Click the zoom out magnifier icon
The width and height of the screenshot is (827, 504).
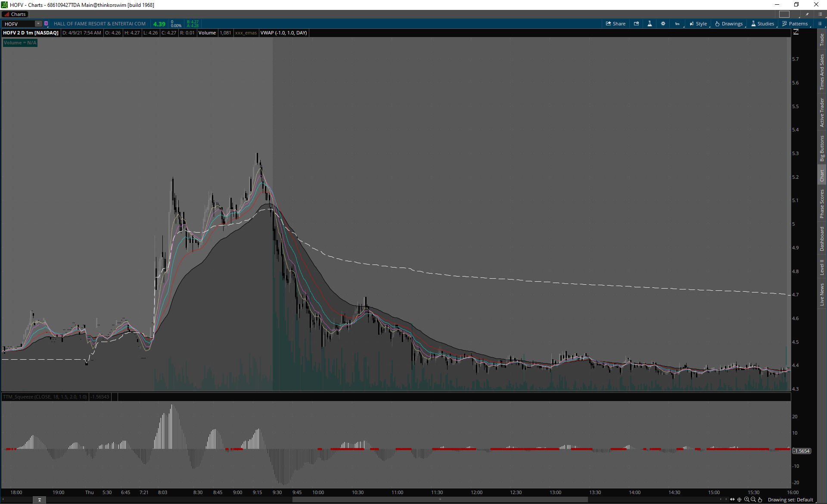pyautogui.click(x=753, y=500)
